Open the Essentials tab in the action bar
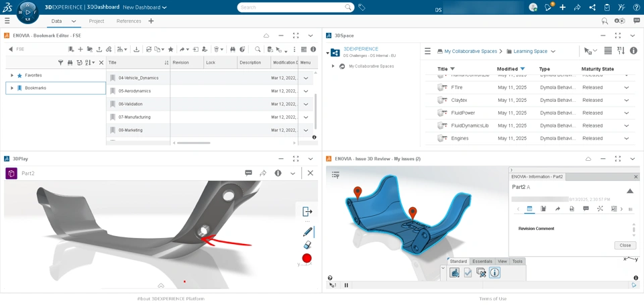Viewport: 644px width, 305px height. pyautogui.click(x=482, y=261)
